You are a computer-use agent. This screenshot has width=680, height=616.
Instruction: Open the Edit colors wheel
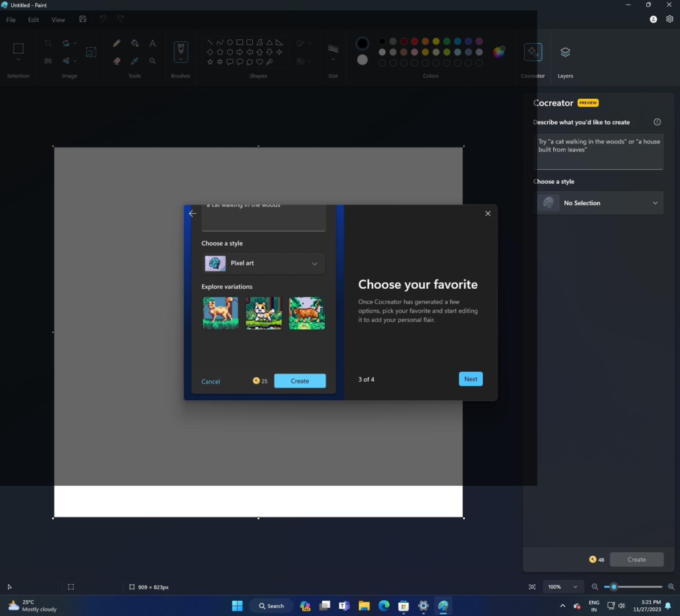498,52
